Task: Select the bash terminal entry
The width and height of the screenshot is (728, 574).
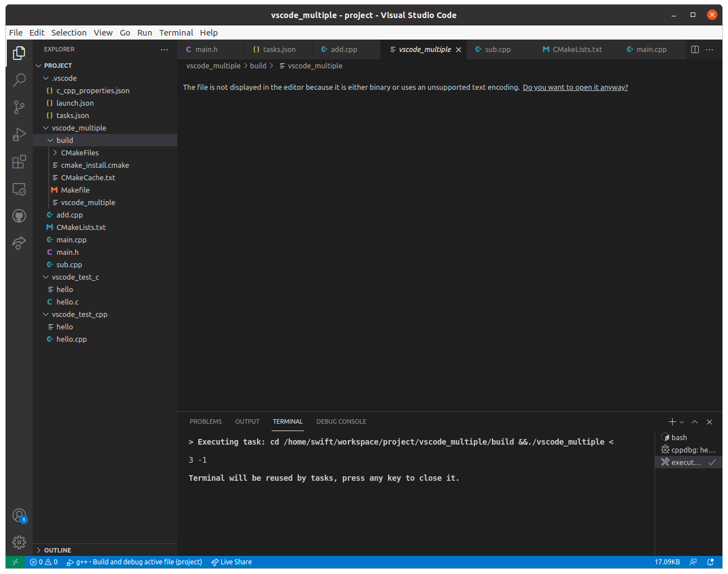Action: point(688,437)
